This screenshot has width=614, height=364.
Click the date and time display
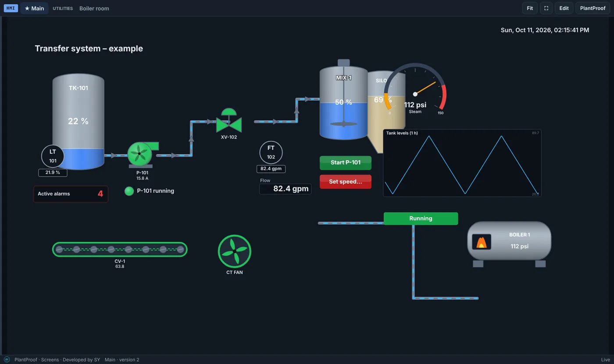coord(545,30)
